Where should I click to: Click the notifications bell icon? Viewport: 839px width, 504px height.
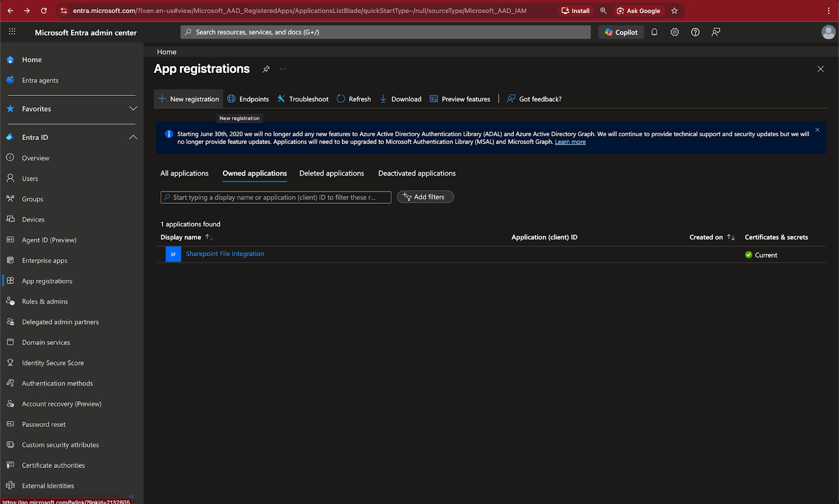point(654,32)
